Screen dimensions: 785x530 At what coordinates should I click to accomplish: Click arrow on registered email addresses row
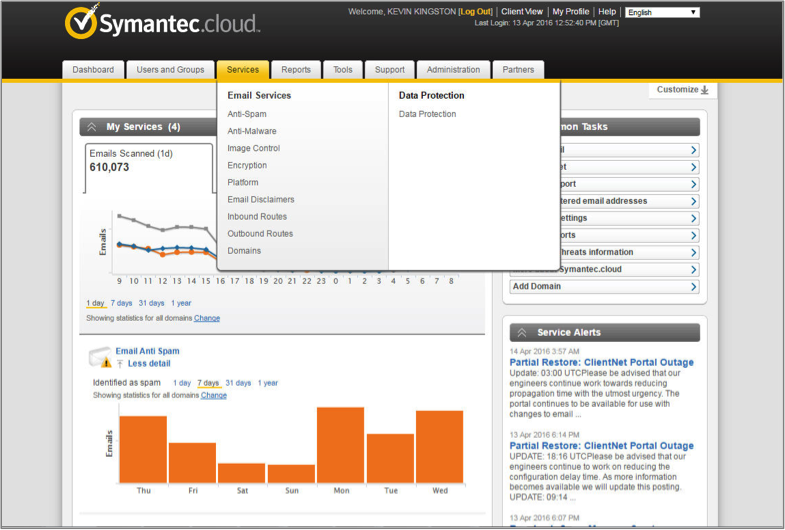click(x=693, y=201)
